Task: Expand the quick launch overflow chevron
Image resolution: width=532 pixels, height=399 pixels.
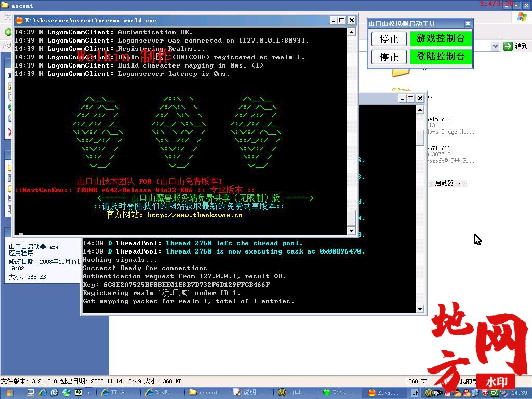Action: (x=88, y=393)
